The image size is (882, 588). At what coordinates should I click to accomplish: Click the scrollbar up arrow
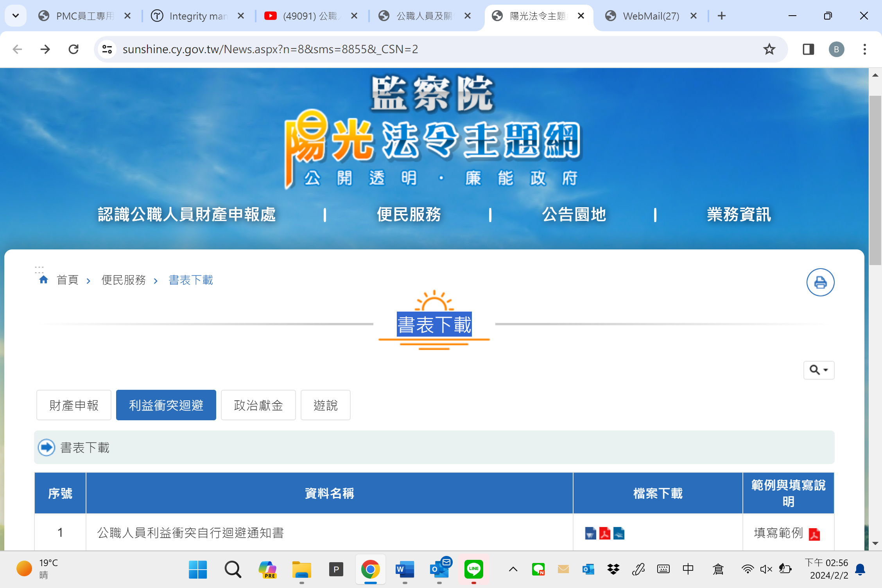875,75
